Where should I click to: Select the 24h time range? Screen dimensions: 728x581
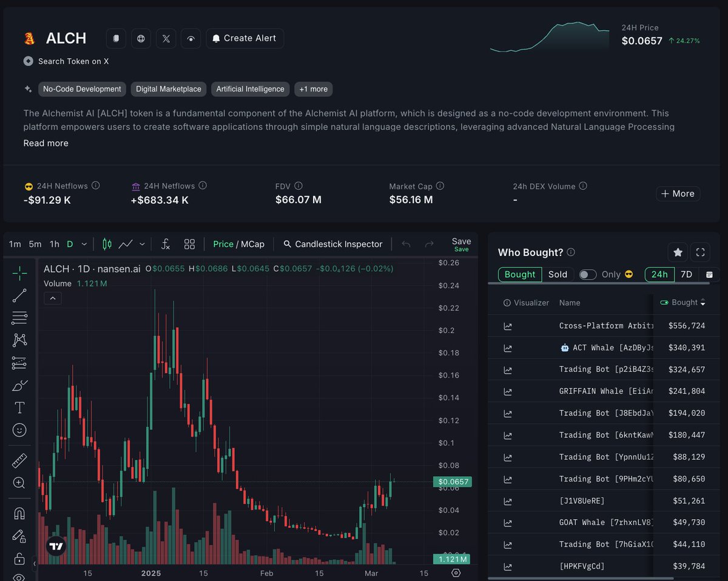coord(659,275)
